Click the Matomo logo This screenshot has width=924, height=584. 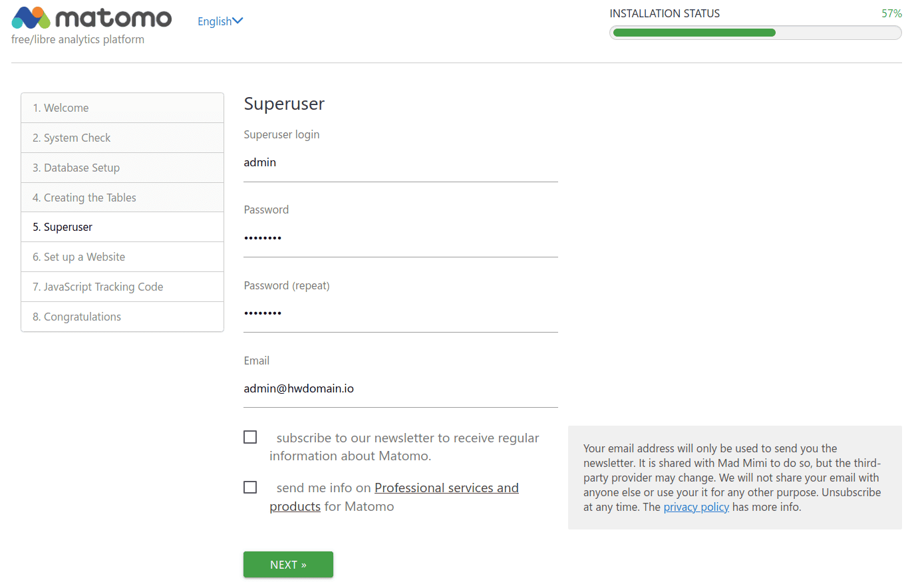91,19
